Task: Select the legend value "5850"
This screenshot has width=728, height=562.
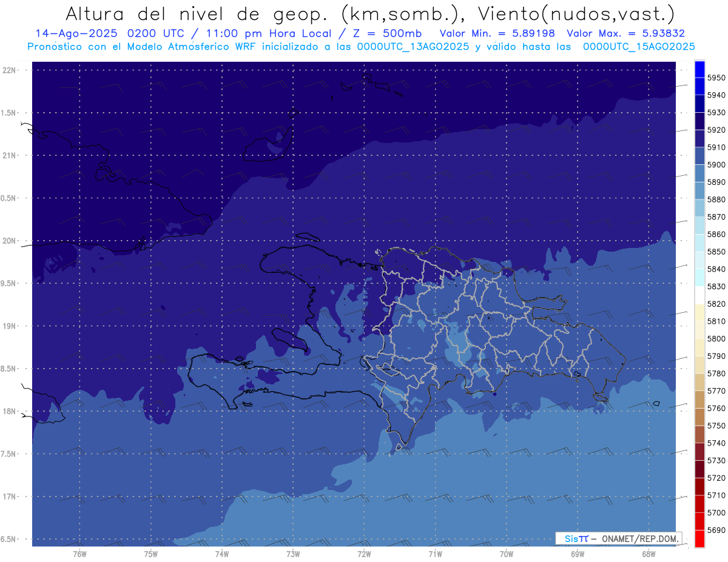Action: pos(716,252)
